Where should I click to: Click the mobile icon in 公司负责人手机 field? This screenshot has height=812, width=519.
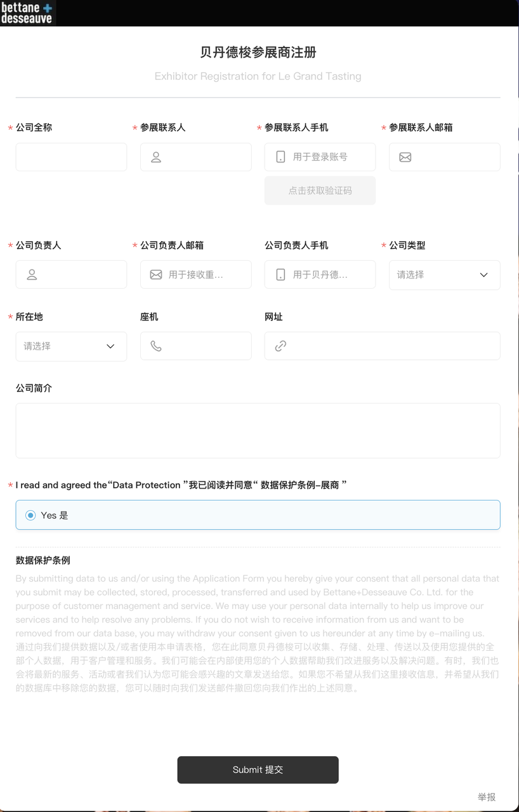click(280, 275)
